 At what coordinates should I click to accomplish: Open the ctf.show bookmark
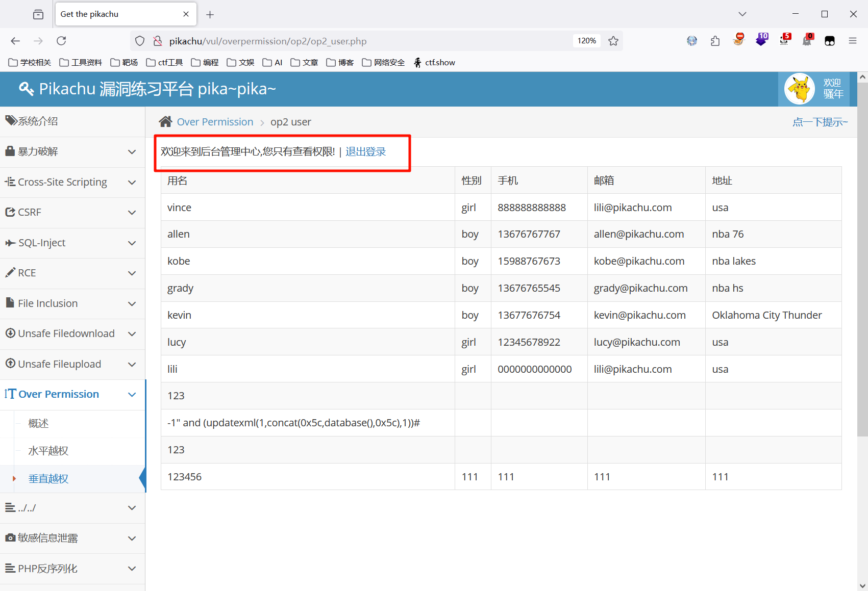(x=434, y=62)
